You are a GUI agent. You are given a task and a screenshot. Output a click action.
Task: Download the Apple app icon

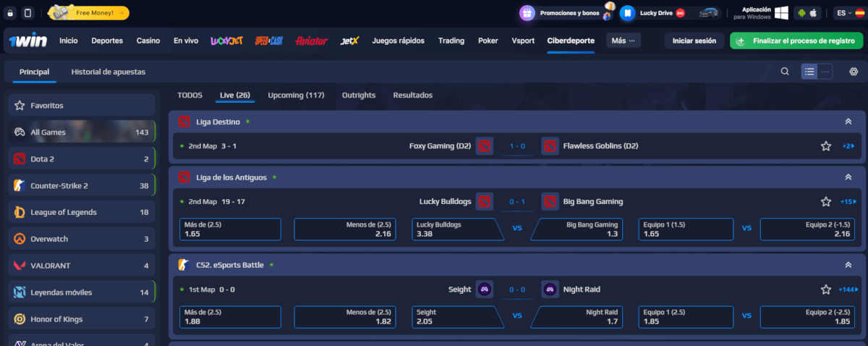[814, 13]
